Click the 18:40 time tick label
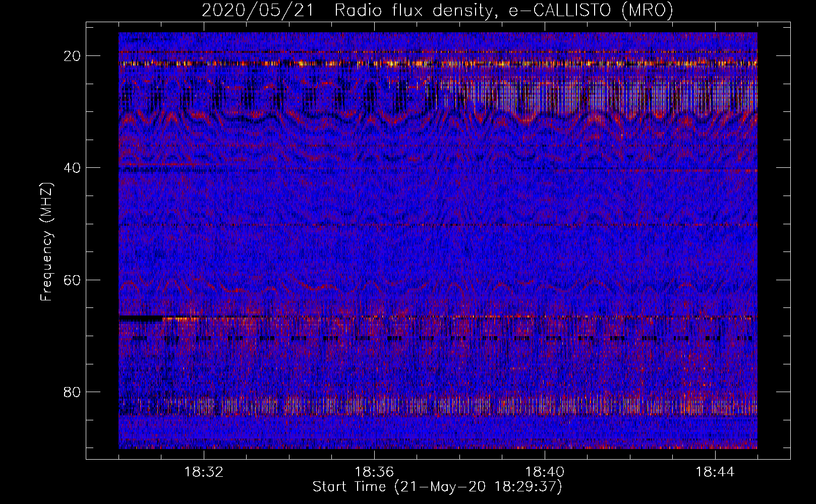This screenshot has width=816, height=504. 545,472
